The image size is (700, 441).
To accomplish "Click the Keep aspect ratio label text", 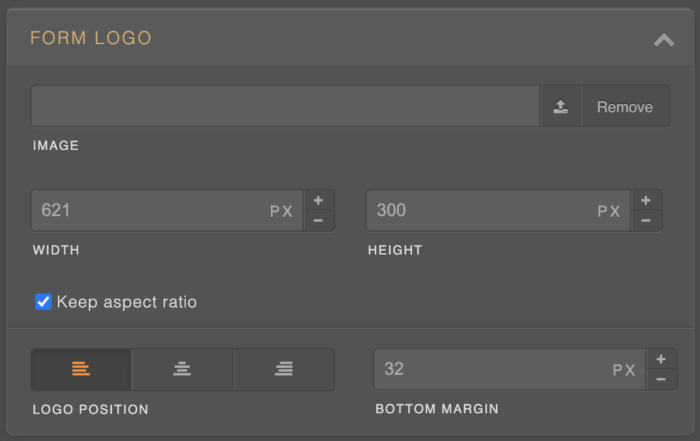I will 127,302.
